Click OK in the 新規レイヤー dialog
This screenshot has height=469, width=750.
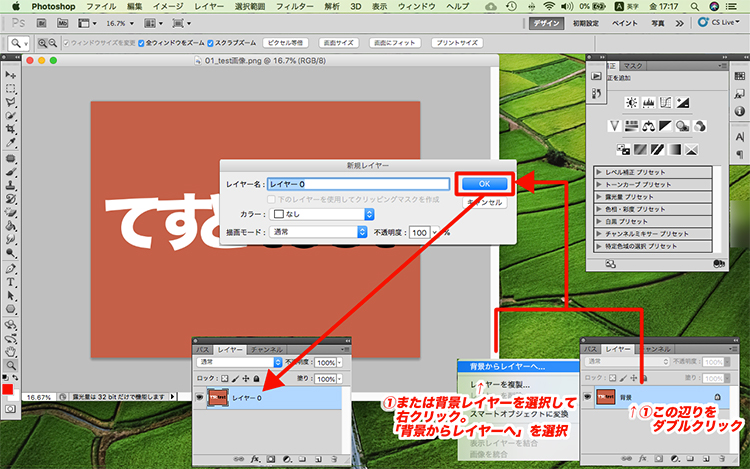[484, 184]
